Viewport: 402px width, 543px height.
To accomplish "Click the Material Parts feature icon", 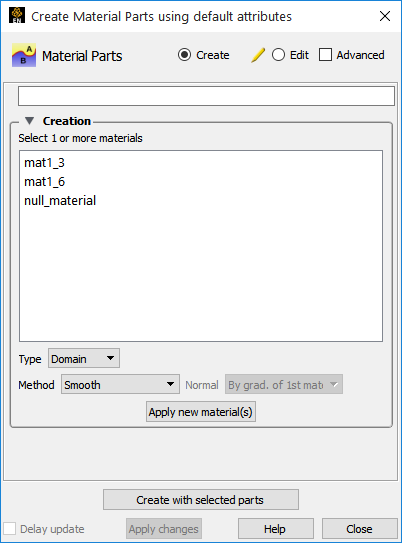I will tap(24, 55).
